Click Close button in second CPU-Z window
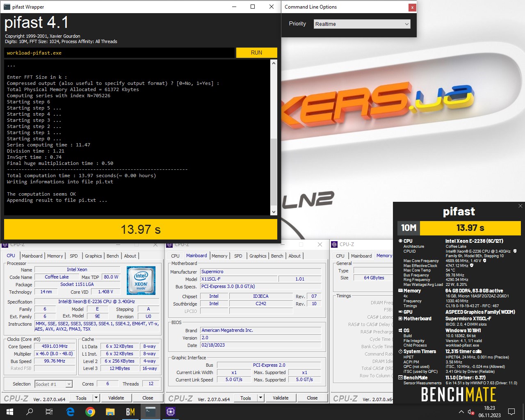This screenshot has height=420, width=525. [x=312, y=398]
